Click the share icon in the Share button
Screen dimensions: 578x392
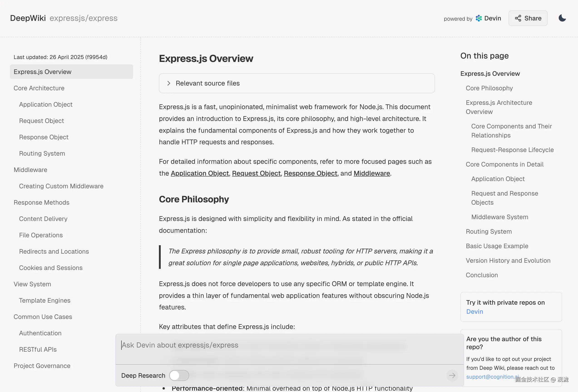coord(518,18)
